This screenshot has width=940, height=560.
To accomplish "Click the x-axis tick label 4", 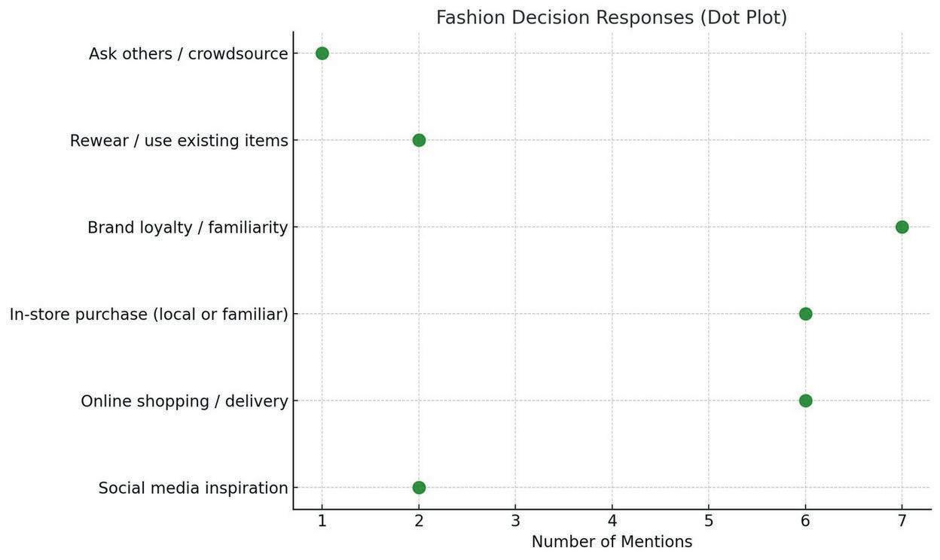I will [x=612, y=520].
